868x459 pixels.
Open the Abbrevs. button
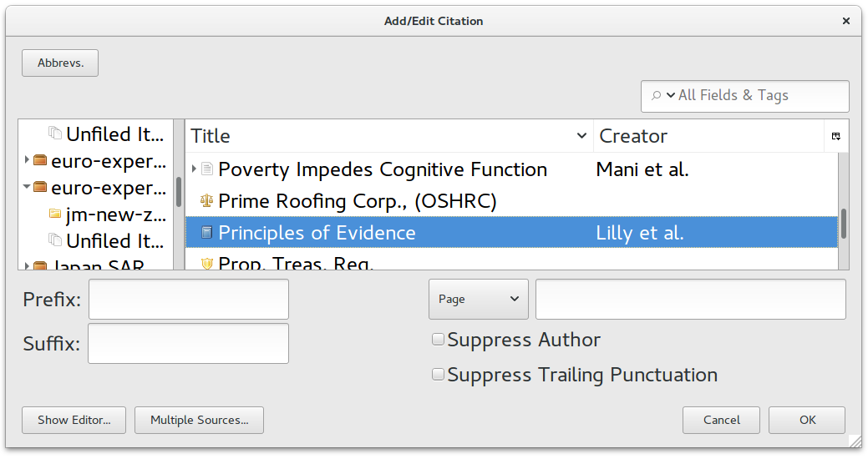coord(60,63)
